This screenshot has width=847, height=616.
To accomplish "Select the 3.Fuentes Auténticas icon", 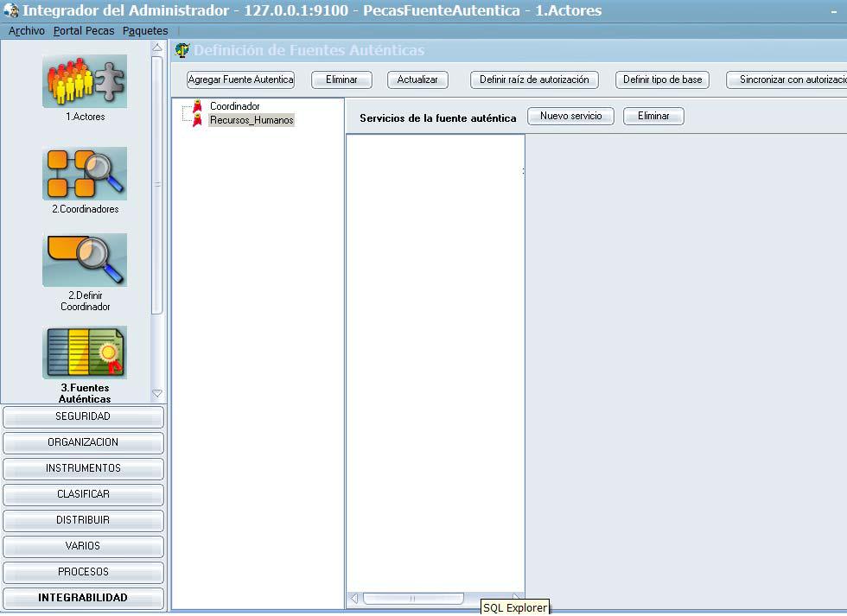I will click(x=85, y=352).
